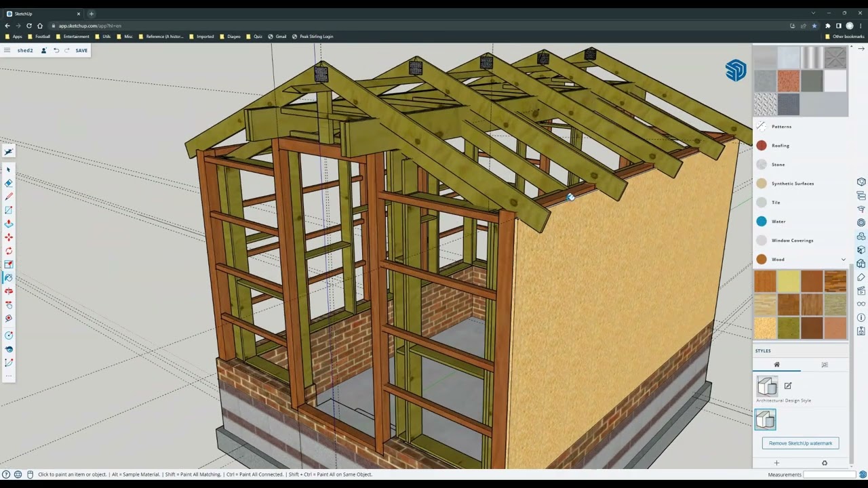868x488 pixels.
Task: Open the Tags panel icon
Action: pyautogui.click(x=861, y=277)
